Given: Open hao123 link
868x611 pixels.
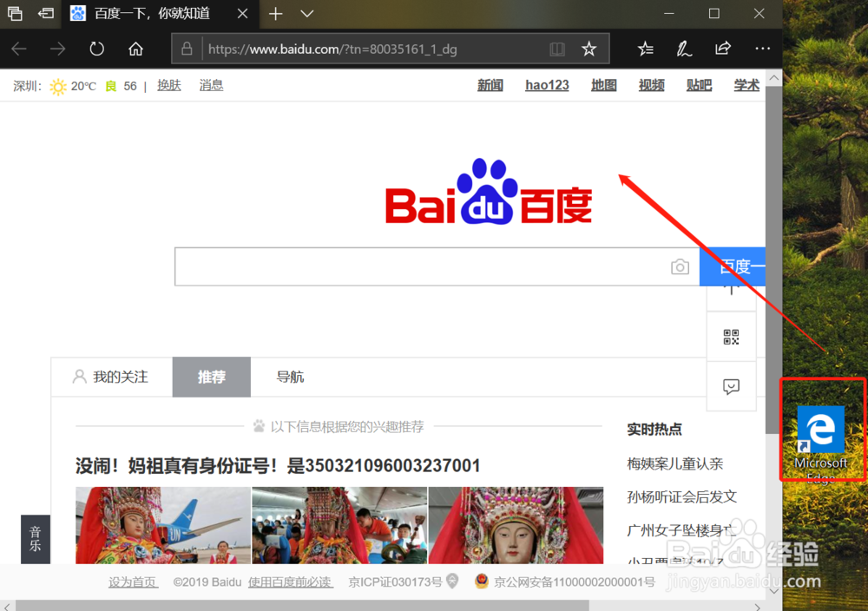Looking at the screenshot, I should click(547, 85).
